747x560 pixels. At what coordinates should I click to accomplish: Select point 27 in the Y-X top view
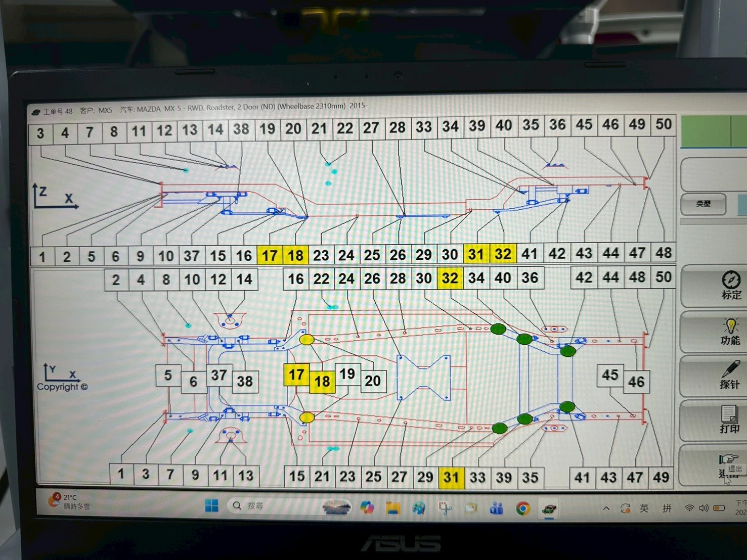coord(399,477)
